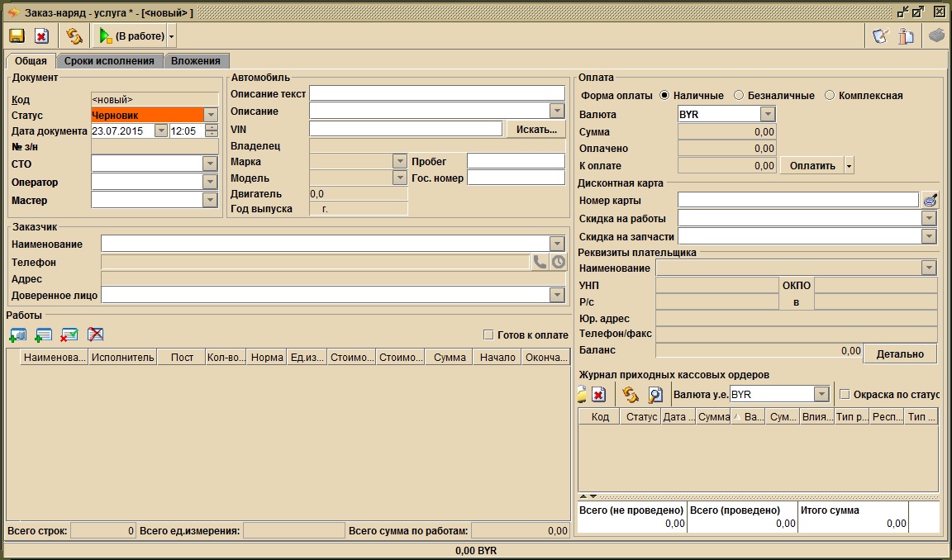Click the "Искать..." button
952x560 pixels.
(536, 129)
